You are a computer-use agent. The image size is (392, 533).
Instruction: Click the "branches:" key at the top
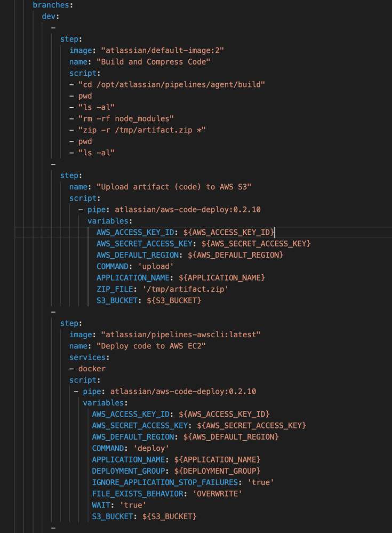(x=51, y=4)
